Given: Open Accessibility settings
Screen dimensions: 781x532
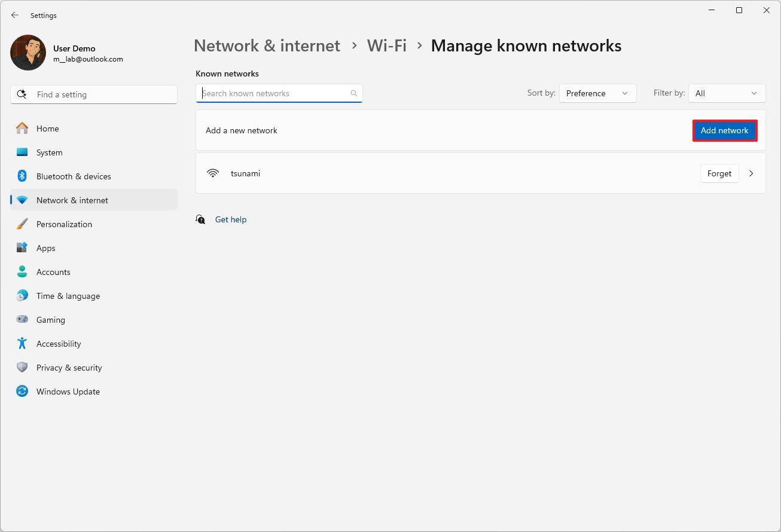Looking at the screenshot, I should [x=58, y=344].
